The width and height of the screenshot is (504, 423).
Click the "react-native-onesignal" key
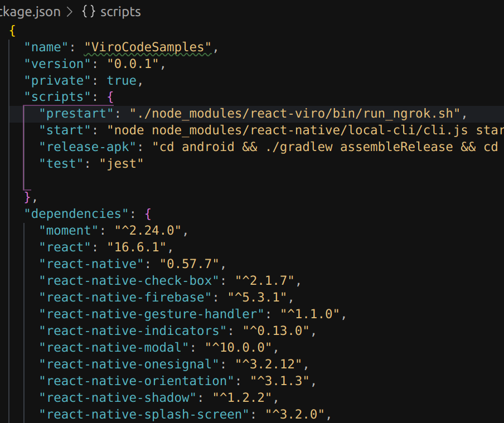click(129, 364)
